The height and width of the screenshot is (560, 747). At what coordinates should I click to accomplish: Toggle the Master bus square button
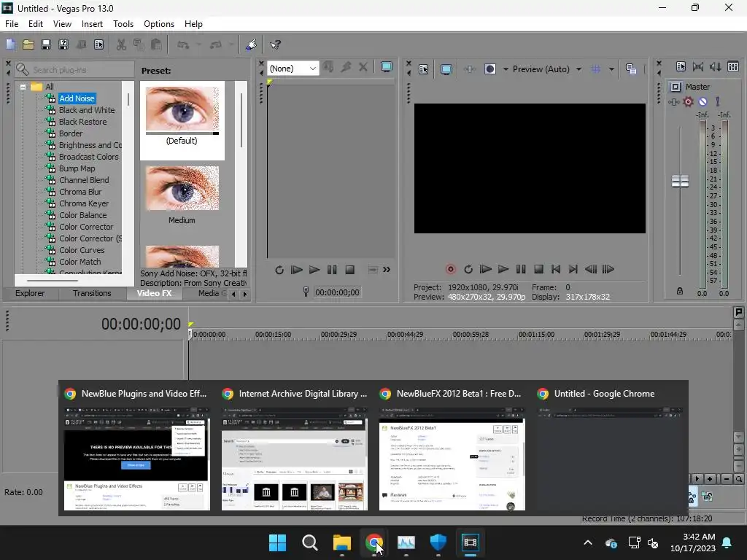[x=676, y=87]
